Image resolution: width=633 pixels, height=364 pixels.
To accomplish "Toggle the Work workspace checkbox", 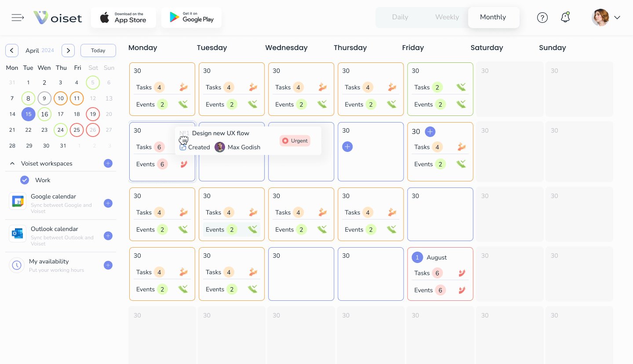I will 25,180.
